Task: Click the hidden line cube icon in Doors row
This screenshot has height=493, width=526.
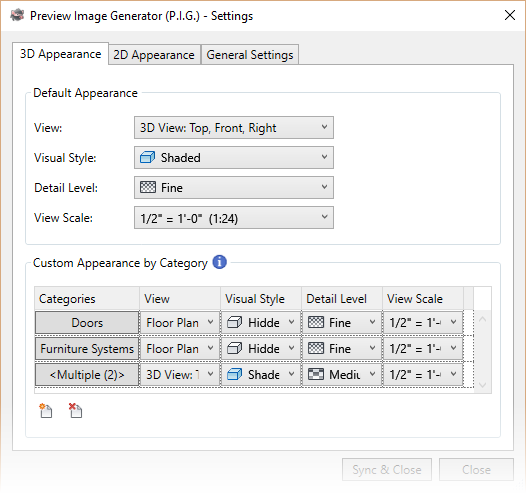Action: (234, 322)
